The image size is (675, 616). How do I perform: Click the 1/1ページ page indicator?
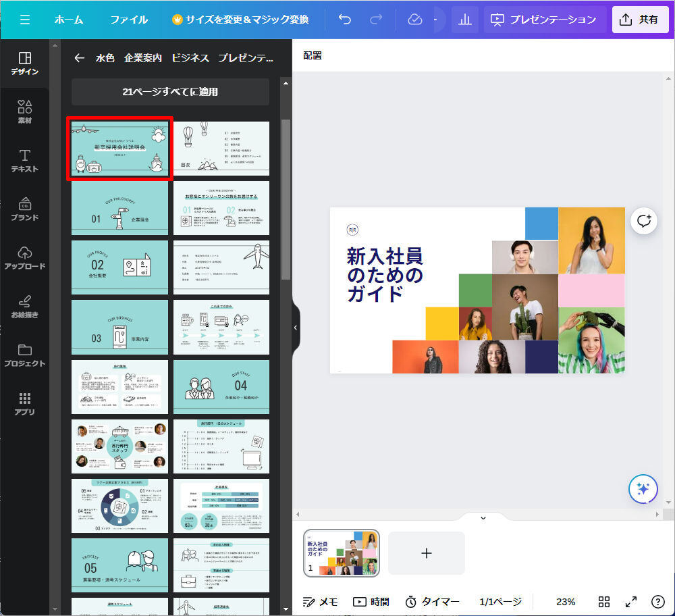501,602
